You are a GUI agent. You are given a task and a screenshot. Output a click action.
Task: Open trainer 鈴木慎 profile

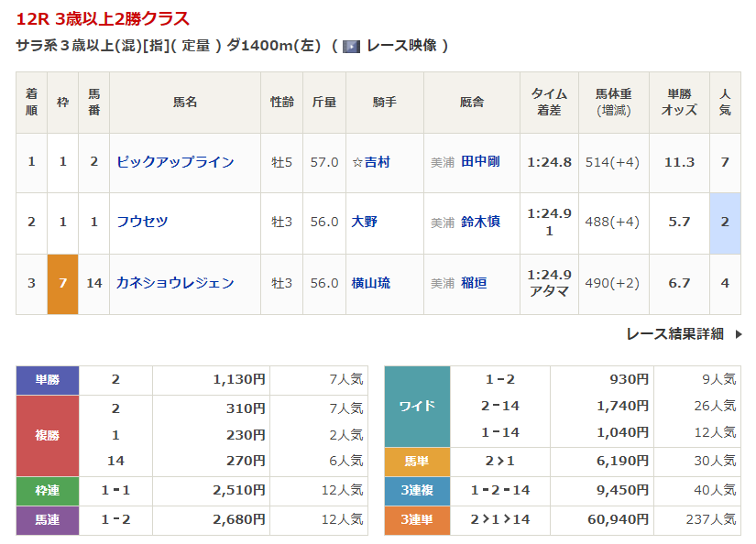(x=480, y=222)
